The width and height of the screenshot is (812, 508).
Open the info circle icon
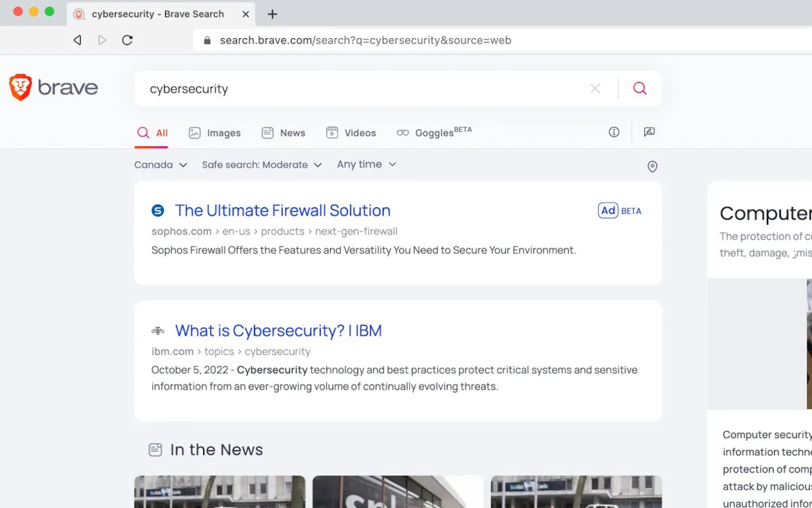click(x=614, y=132)
